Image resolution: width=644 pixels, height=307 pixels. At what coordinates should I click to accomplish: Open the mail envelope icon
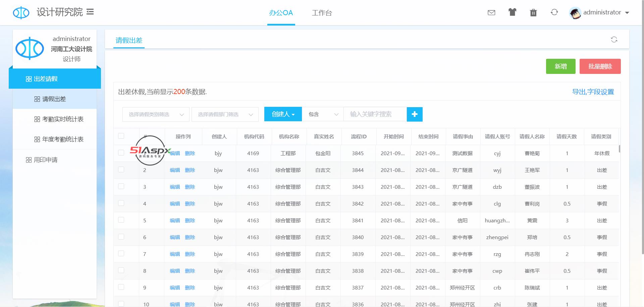(491, 13)
